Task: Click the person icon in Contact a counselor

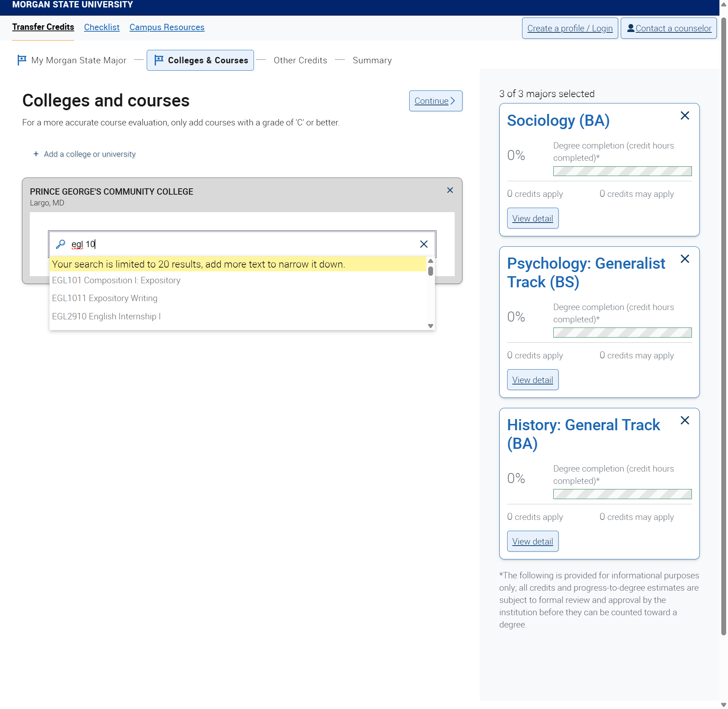Action: tap(630, 28)
